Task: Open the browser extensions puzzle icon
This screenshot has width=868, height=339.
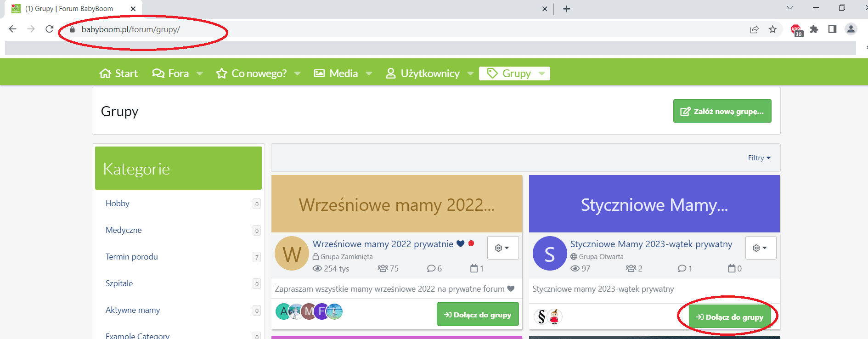Action: tap(814, 29)
